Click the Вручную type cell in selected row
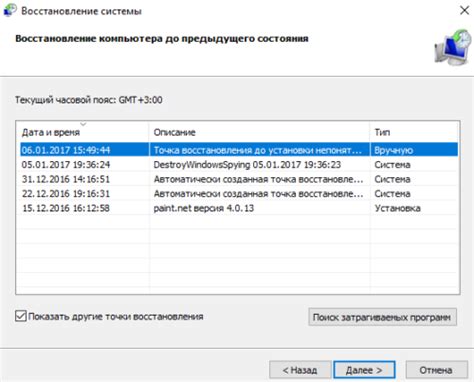The height and width of the screenshot is (382, 474). [394, 150]
